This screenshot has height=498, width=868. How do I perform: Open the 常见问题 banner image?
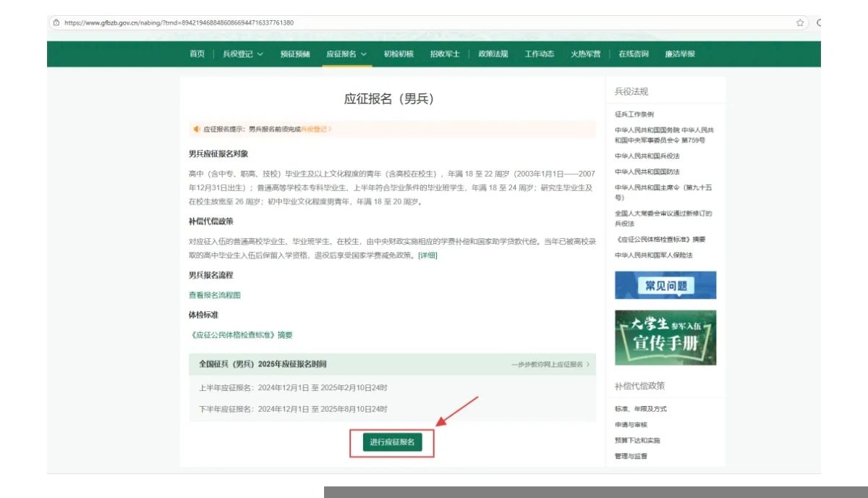[x=665, y=285]
